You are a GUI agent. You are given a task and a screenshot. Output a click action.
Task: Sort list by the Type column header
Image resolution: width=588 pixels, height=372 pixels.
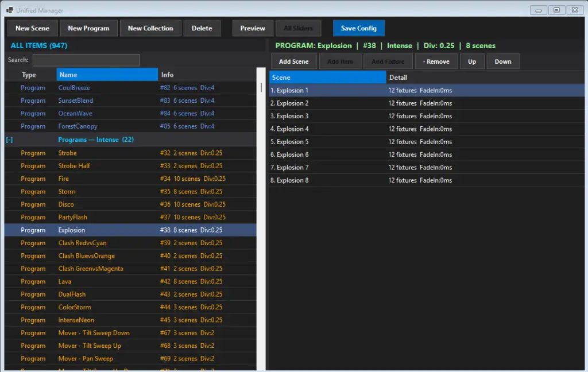click(30, 75)
